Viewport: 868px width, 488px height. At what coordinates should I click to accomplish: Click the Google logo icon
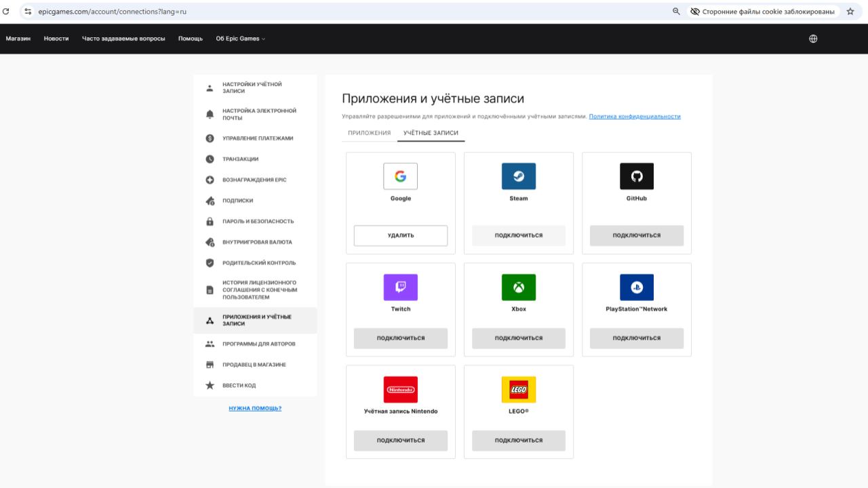[x=401, y=176]
